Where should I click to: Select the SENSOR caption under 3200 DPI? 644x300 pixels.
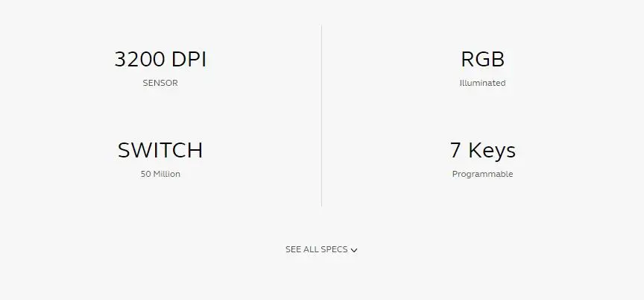tap(160, 83)
